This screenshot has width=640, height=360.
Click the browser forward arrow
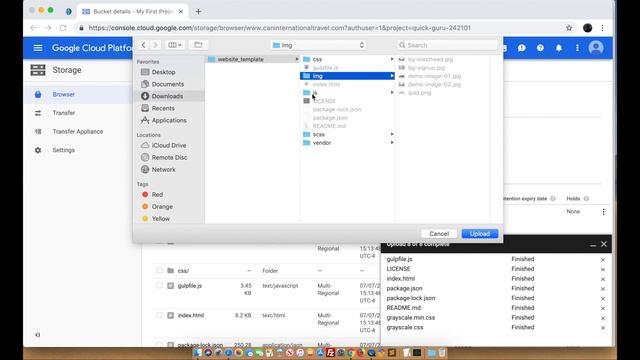pos(48,28)
